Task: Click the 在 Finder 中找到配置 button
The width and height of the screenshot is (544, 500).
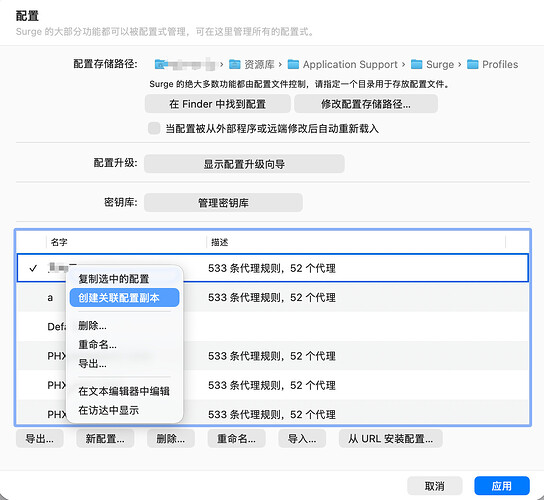Action: (x=218, y=104)
